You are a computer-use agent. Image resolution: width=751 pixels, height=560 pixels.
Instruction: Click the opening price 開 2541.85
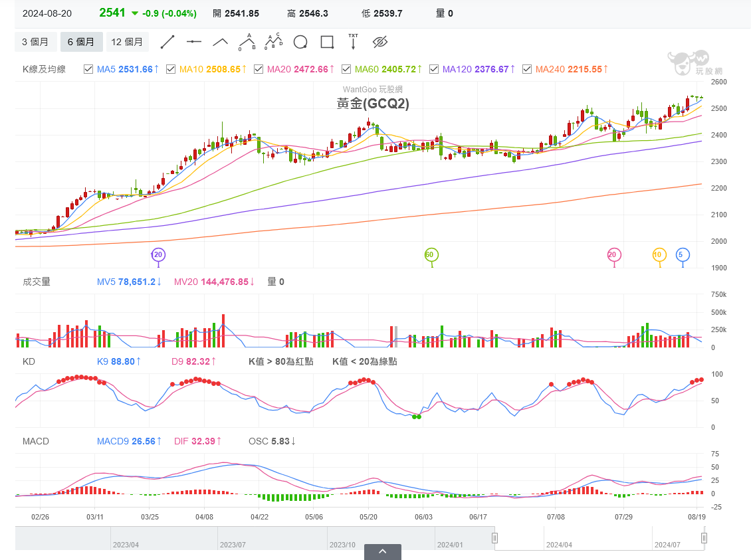point(236,13)
